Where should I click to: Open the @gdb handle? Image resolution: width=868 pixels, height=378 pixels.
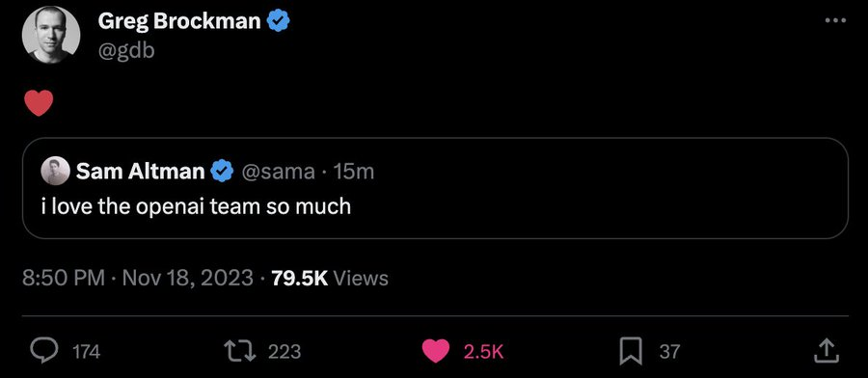click(x=126, y=50)
